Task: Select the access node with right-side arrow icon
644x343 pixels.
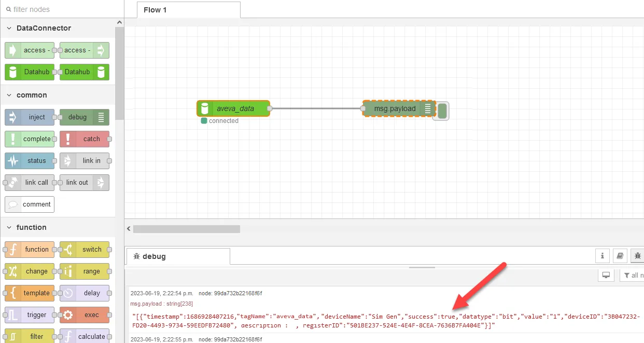Action: coord(85,50)
